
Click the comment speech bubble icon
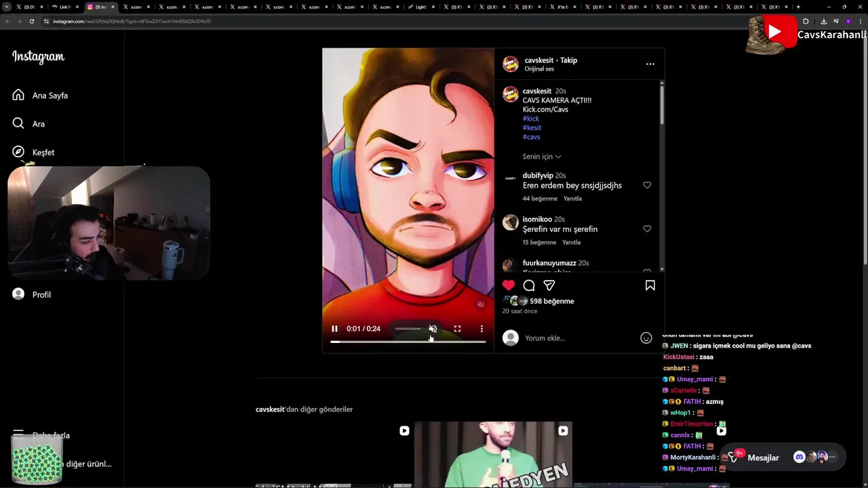coord(529,285)
